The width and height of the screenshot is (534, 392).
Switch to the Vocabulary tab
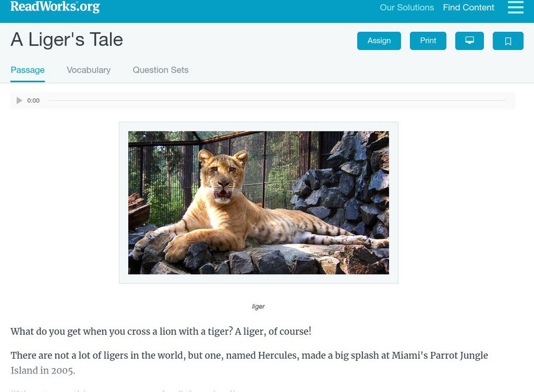[89, 70]
